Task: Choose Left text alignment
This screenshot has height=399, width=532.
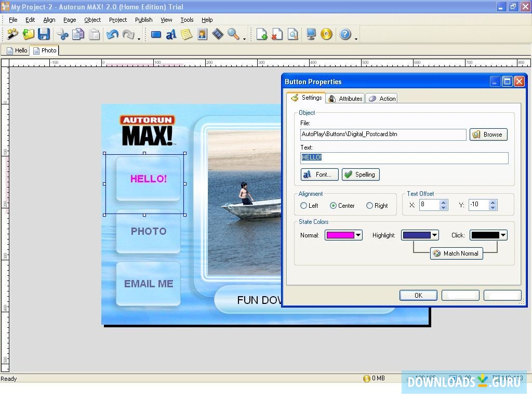Action: 303,205
